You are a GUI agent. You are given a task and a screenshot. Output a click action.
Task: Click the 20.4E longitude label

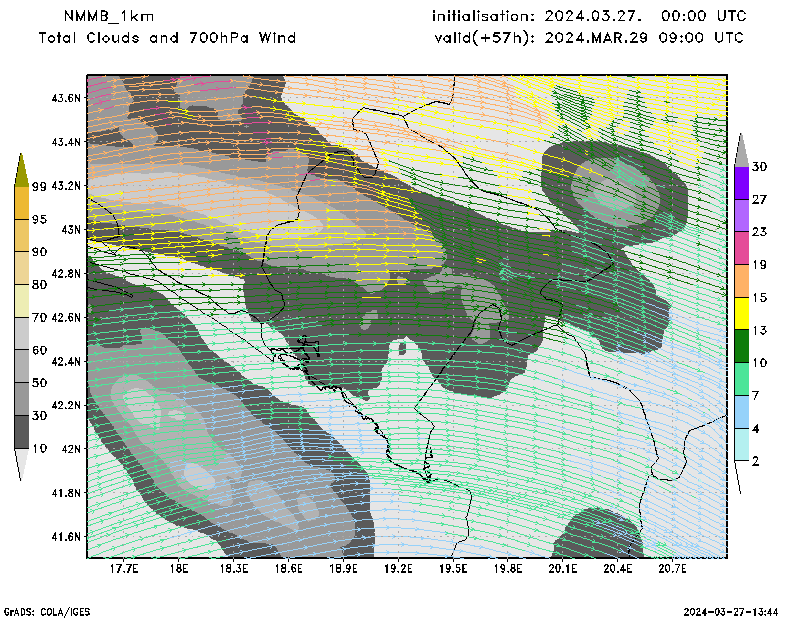click(617, 568)
